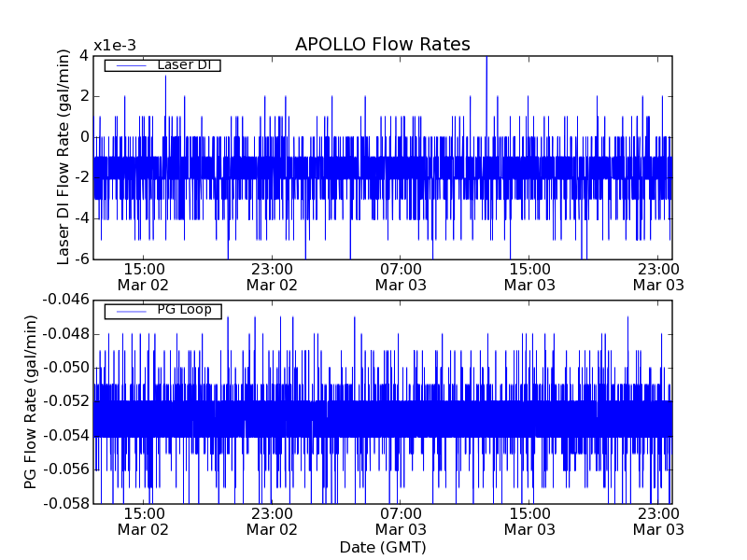Image resolution: width=747 pixels, height=560 pixels.
Task: Click the 4 tick on Laser DI axis
Action: pyautogui.click(x=83, y=55)
